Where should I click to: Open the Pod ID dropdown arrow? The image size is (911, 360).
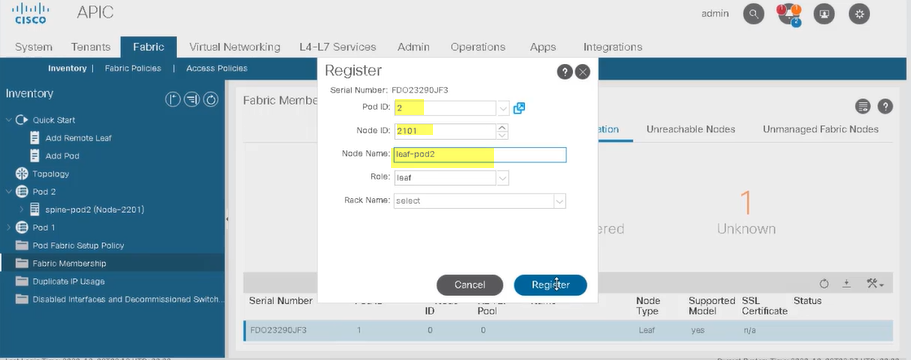coord(503,108)
